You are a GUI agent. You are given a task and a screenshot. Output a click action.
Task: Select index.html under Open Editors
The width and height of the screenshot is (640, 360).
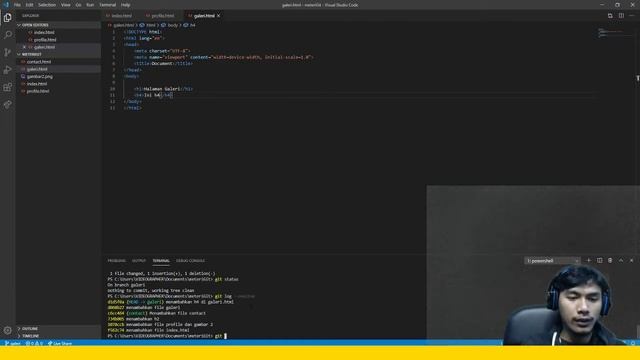tap(58, 32)
